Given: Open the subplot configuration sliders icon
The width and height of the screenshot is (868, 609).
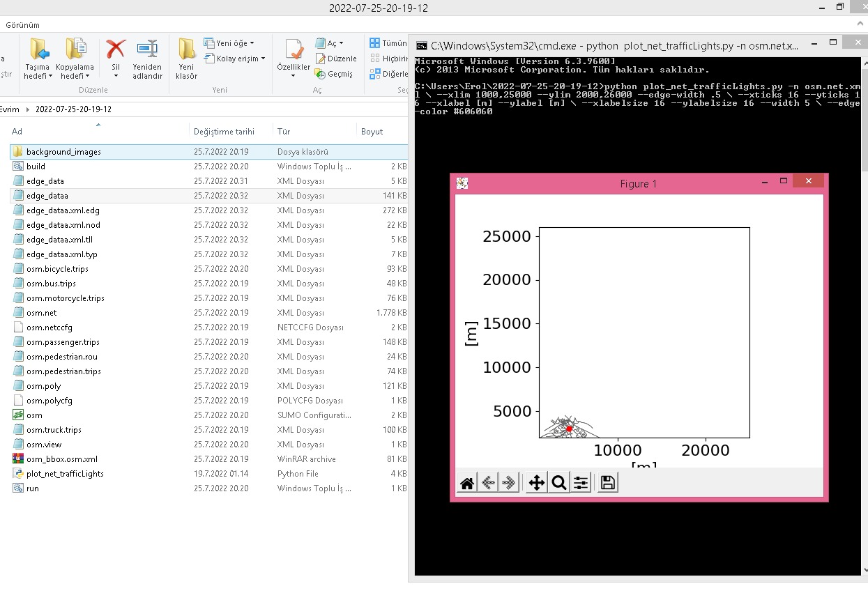Looking at the screenshot, I should [x=581, y=481].
